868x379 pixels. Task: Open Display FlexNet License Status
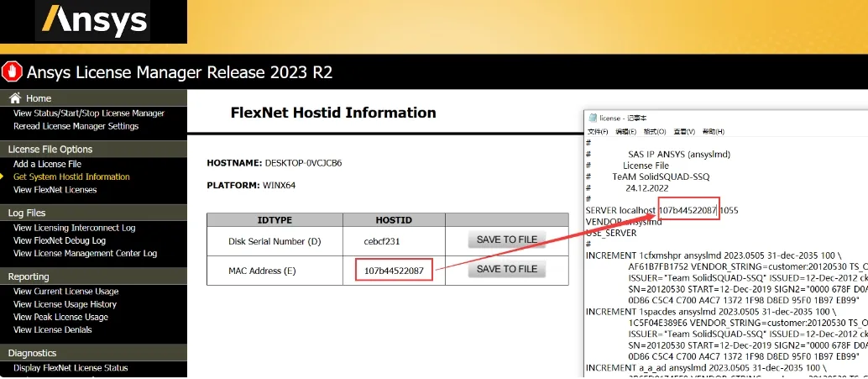(x=71, y=368)
